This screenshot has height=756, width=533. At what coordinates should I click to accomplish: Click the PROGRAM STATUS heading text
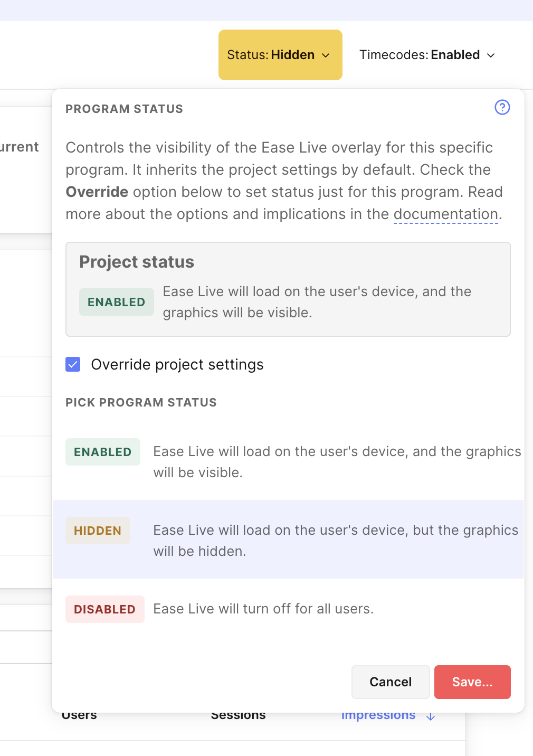coord(125,109)
